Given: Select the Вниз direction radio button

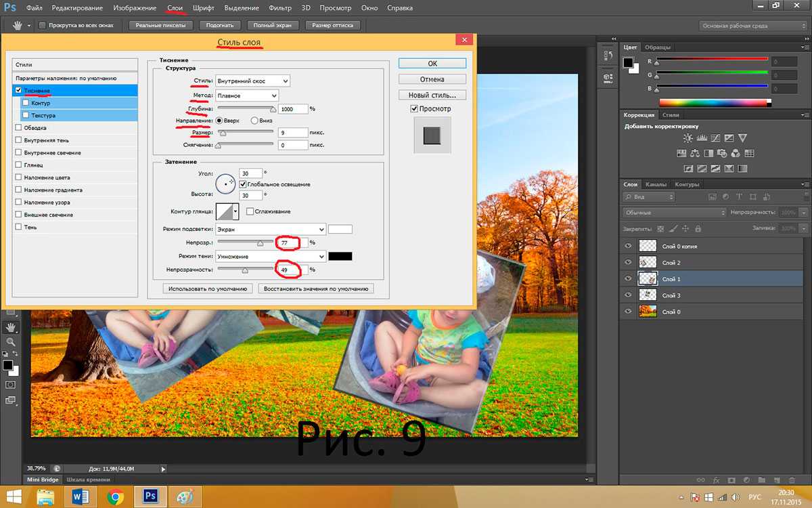Looking at the screenshot, I should pos(254,121).
